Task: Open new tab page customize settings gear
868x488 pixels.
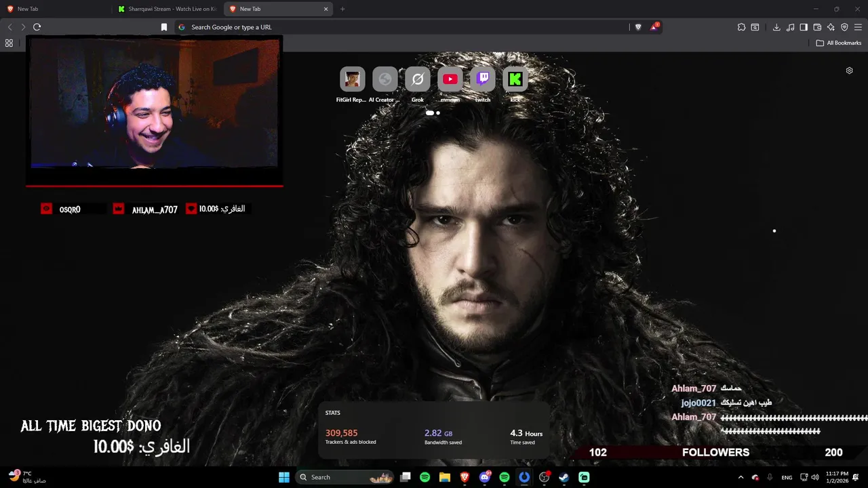Action: (849, 70)
